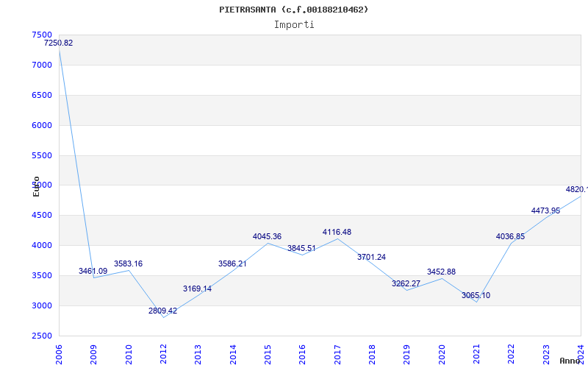This screenshot has height=368, width=588.
Task: Select data label 3583.16
Action: [128, 263]
